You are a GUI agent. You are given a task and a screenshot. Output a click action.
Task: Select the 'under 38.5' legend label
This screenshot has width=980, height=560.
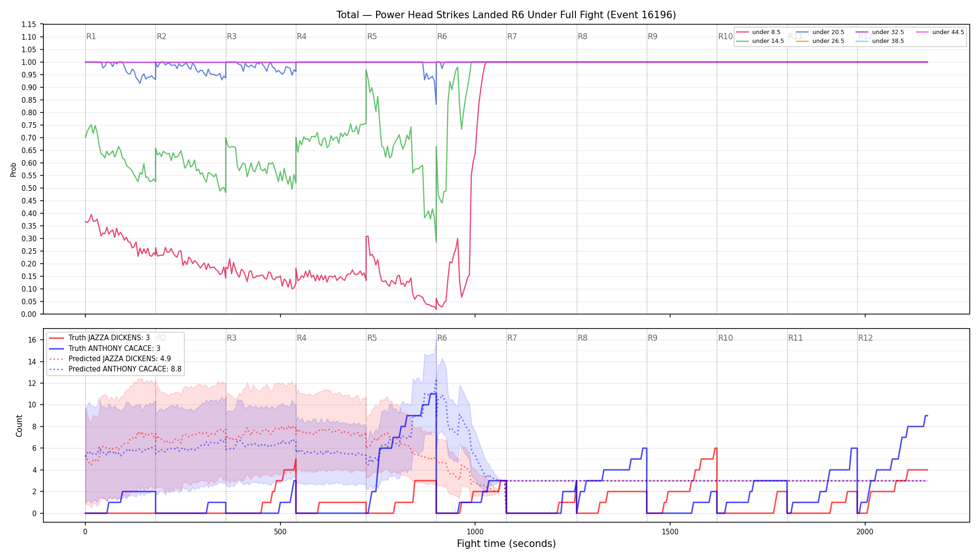888,41
